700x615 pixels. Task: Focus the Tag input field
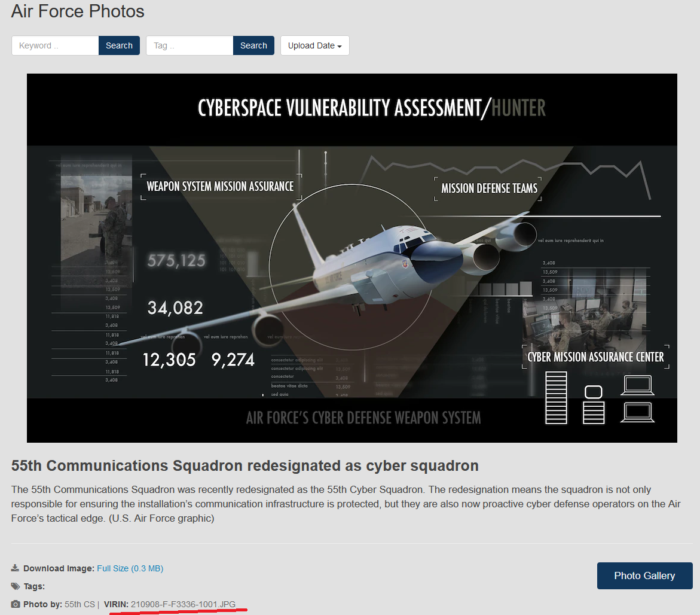pyautogui.click(x=189, y=45)
